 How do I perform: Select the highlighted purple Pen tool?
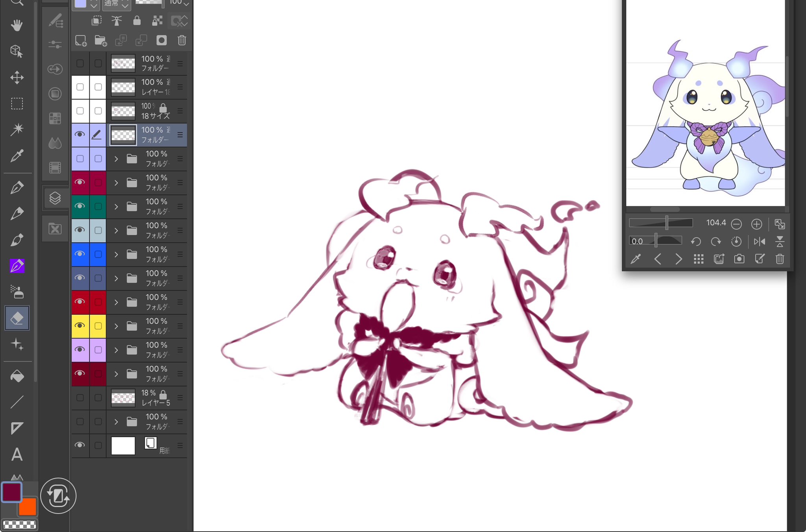click(17, 266)
